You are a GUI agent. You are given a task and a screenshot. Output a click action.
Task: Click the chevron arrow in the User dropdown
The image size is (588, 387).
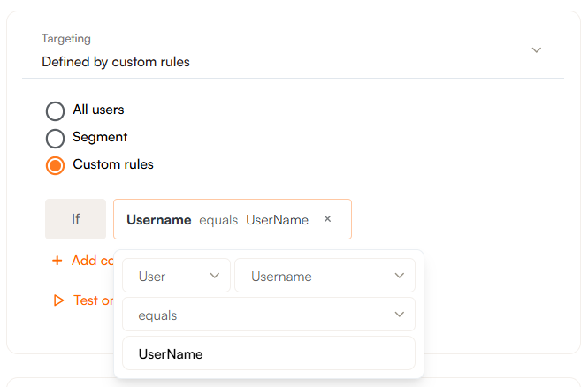point(215,276)
